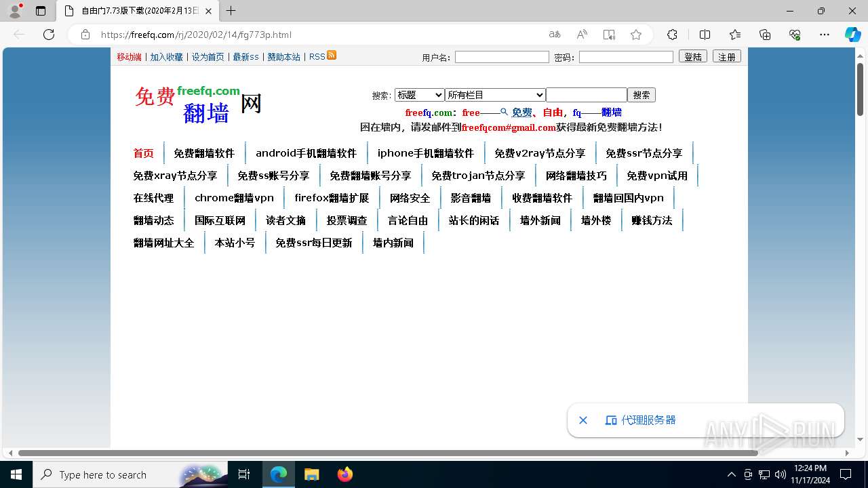Open Settings and more menu
The height and width of the screenshot is (488, 868).
click(x=825, y=35)
